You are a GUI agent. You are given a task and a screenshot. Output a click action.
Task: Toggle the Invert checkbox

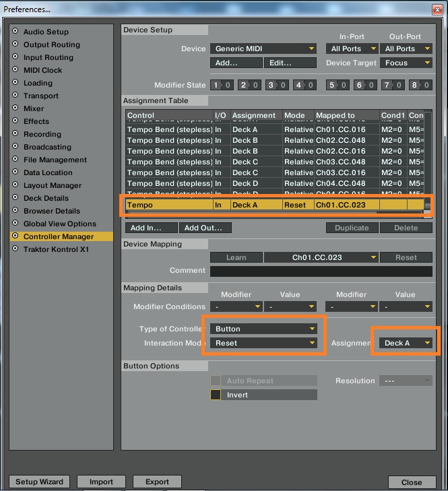click(216, 395)
